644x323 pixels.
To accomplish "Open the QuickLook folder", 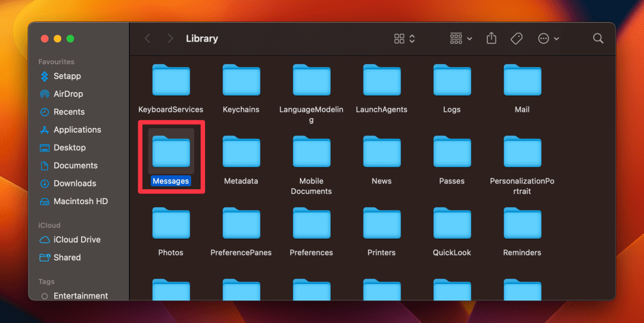I will pyautogui.click(x=452, y=223).
